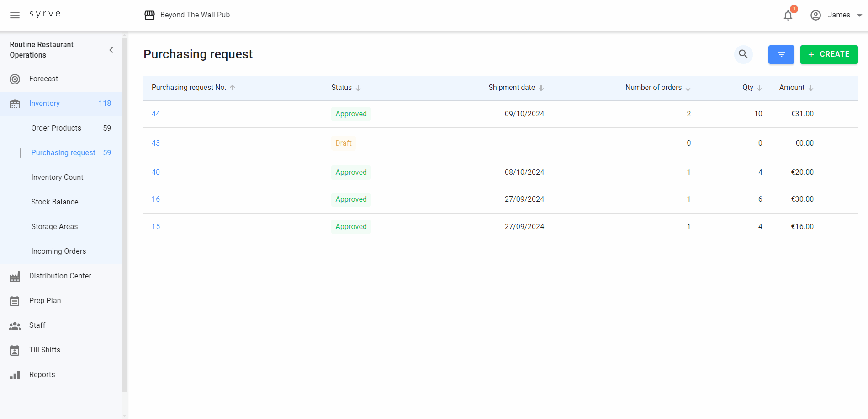Open Till Shifts in sidebar
868x419 pixels.
coord(44,350)
